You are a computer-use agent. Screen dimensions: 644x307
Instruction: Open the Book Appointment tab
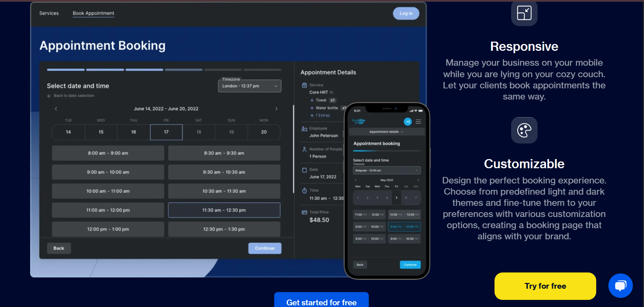pyautogui.click(x=94, y=13)
